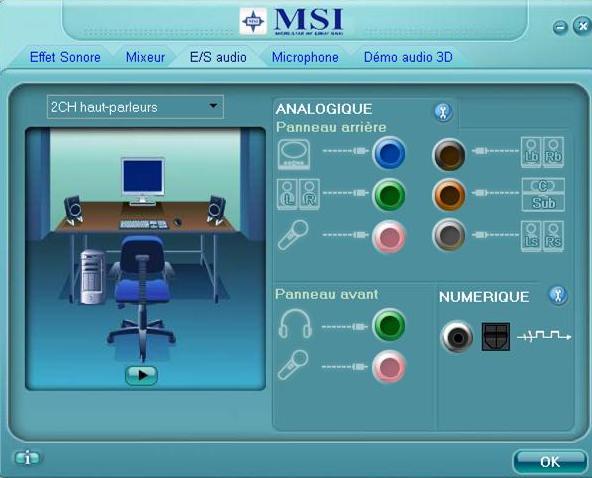Click the grey Ls Rs side jack
Viewport: 592px width, 478px height.
coord(449,235)
